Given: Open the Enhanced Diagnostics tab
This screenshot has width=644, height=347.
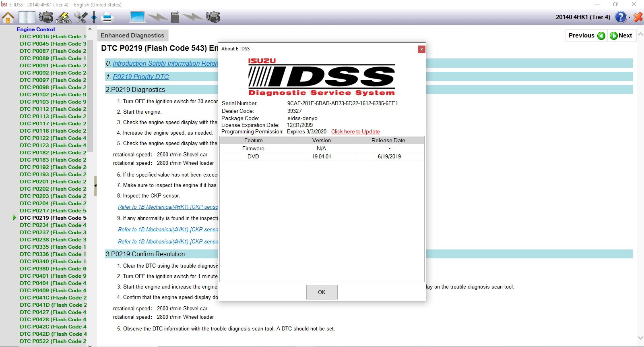Looking at the screenshot, I should point(132,35).
